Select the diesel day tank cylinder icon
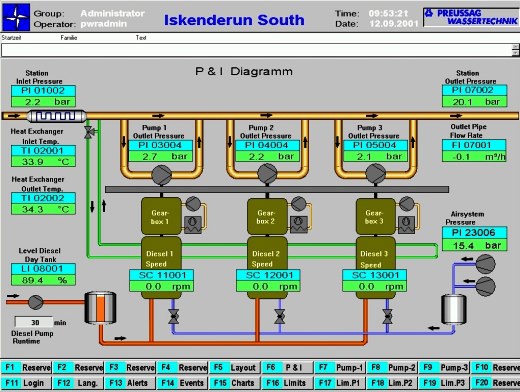The image size is (520, 392). coord(100,308)
